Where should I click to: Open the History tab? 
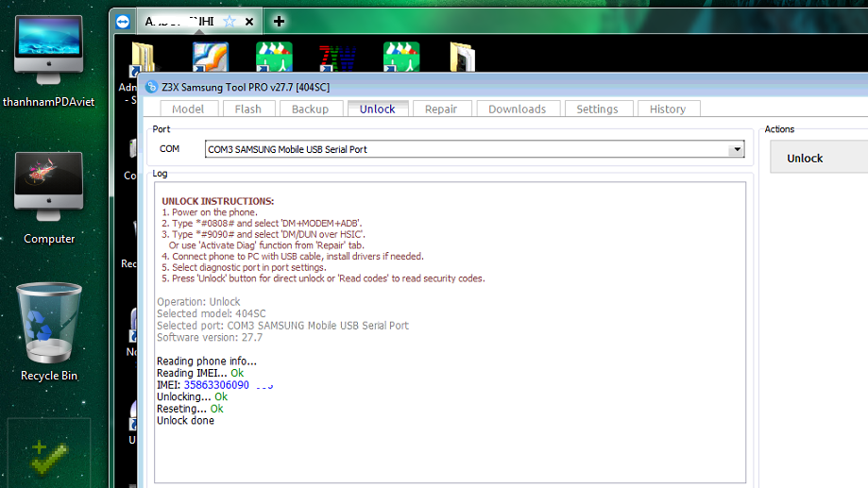[x=668, y=109]
